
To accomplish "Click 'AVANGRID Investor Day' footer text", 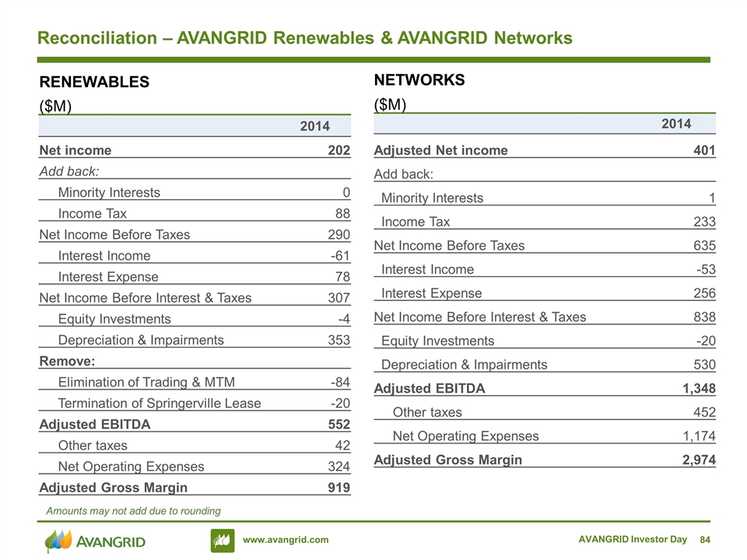I will click(633, 539).
